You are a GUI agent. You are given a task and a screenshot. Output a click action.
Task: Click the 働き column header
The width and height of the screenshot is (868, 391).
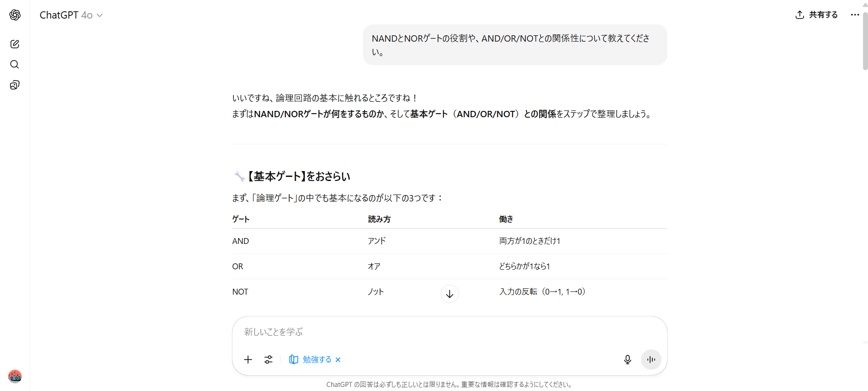[x=506, y=219]
